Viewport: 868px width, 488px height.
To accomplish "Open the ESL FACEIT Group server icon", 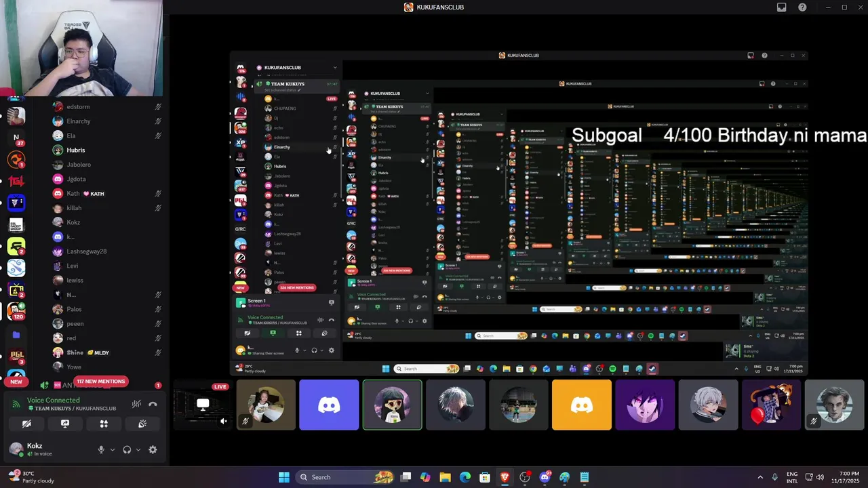I will point(16,224).
